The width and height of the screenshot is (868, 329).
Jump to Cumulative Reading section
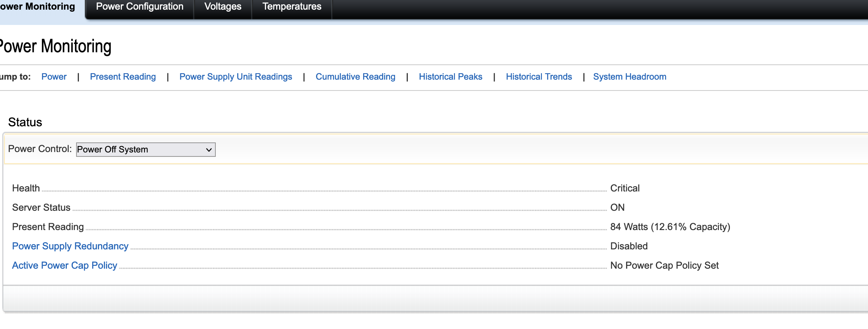[x=355, y=77]
